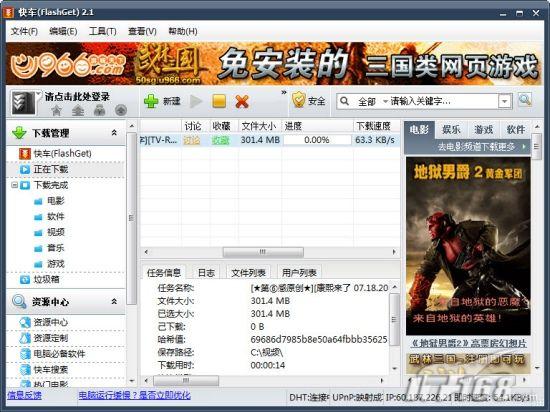550x412 pixels.
Task: Switch to the Task Info (任务信息) tab
Action: click(x=163, y=272)
